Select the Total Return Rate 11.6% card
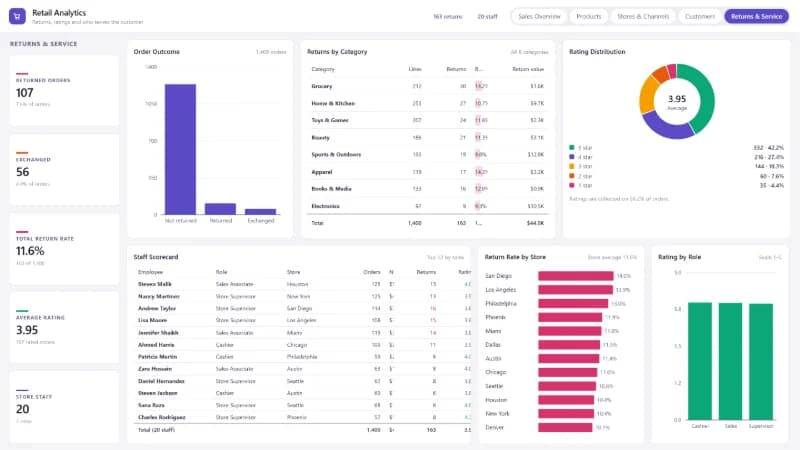The width and height of the screenshot is (800, 450). [x=64, y=249]
